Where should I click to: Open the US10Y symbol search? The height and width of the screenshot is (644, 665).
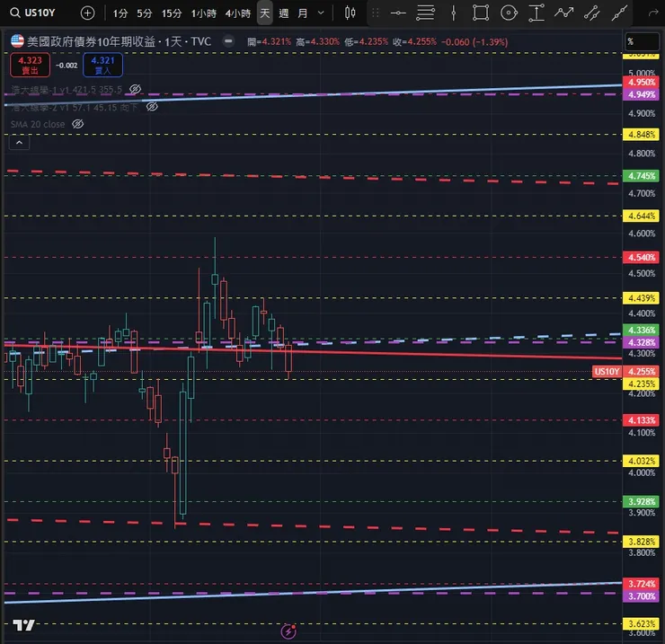pos(33,13)
